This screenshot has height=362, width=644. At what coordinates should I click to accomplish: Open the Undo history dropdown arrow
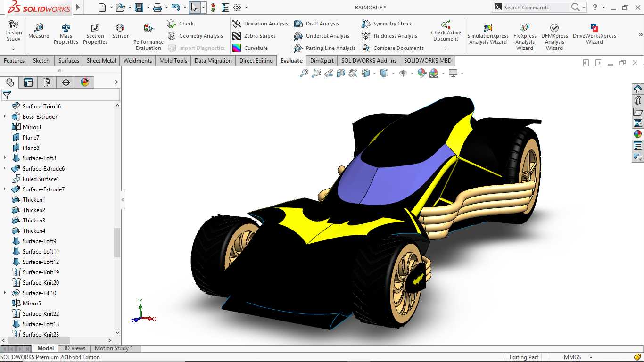(x=184, y=8)
